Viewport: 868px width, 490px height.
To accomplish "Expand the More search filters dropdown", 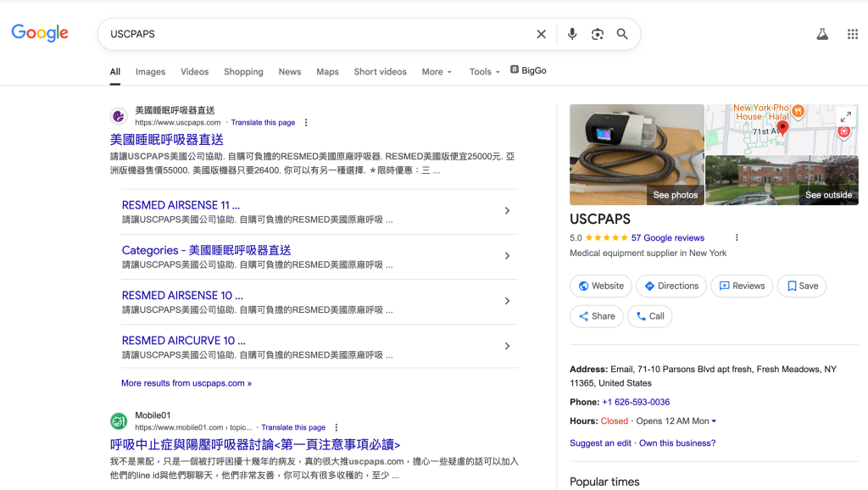I will click(x=437, y=72).
